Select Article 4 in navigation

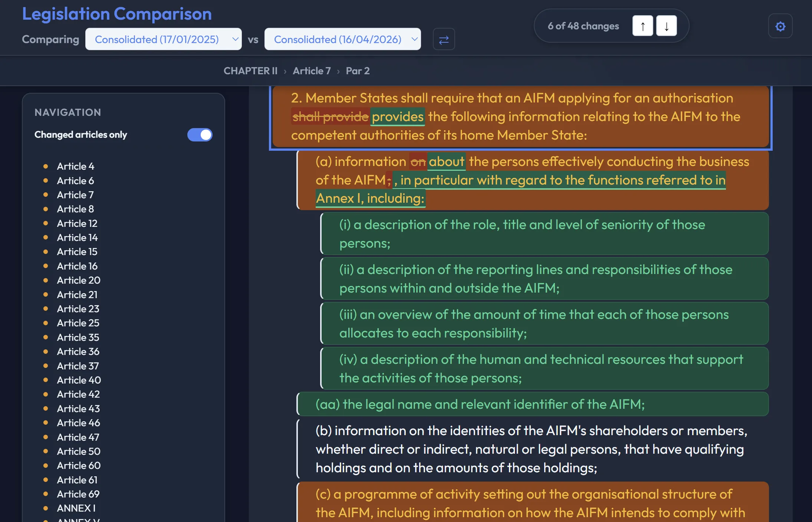click(75, 166)
